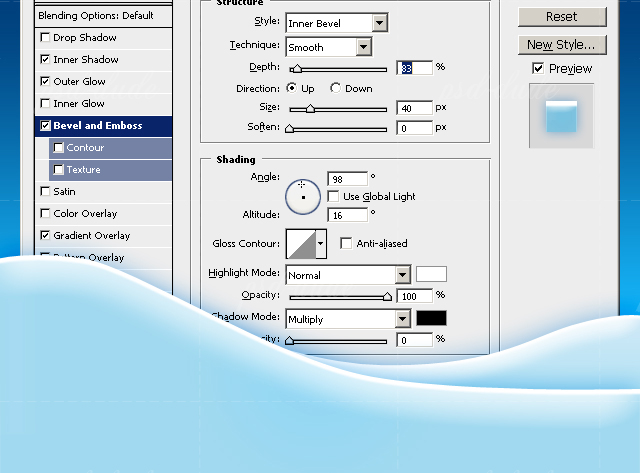The height and width of the screenshot is (473, 640).
Task: Select the Inner Glow settings row
Action: [x=103, y=104]
